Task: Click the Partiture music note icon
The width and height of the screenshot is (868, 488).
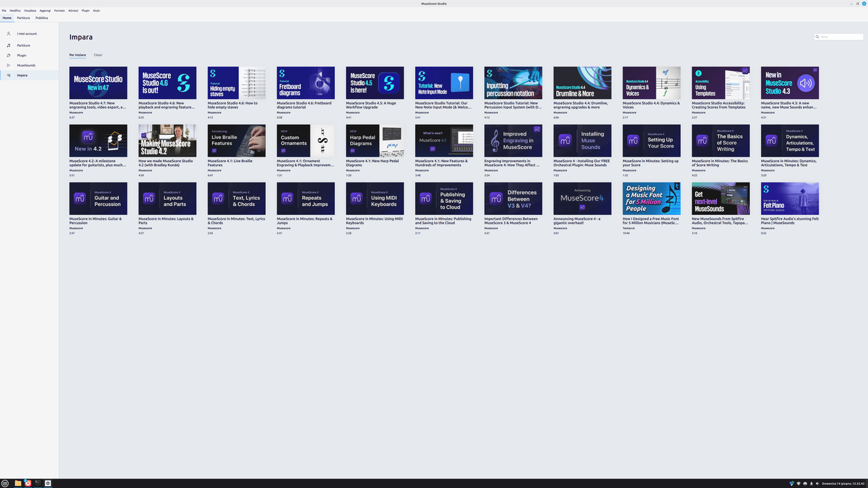Action: click(9, 45)
